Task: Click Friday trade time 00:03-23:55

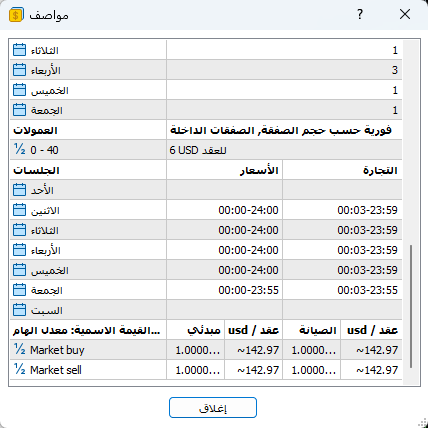Action: [367, 290]
